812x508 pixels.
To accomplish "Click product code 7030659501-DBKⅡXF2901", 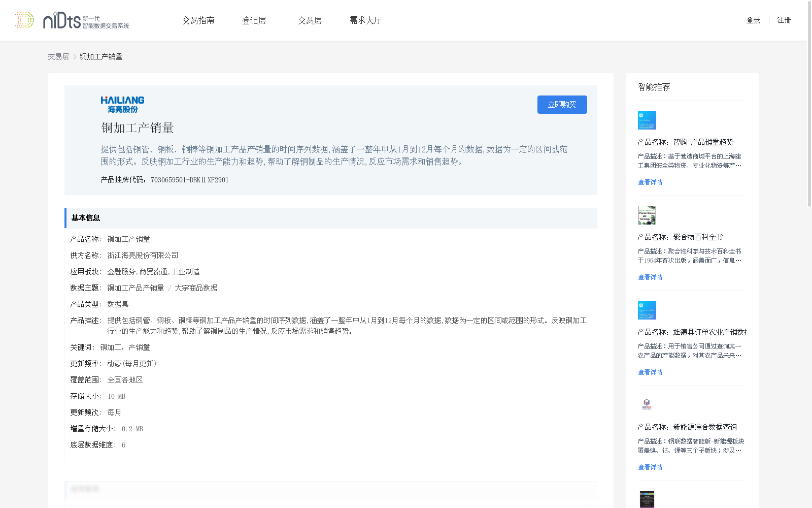I will tap(190, 180).
